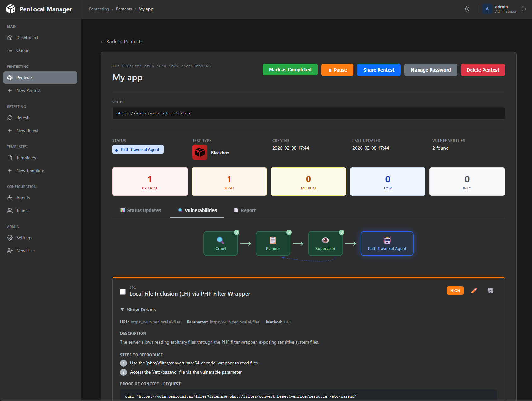The width and height of the screenshot is (532, 401).
Task: Select the Crawl workflow node
Action: [x=220, y=243]
